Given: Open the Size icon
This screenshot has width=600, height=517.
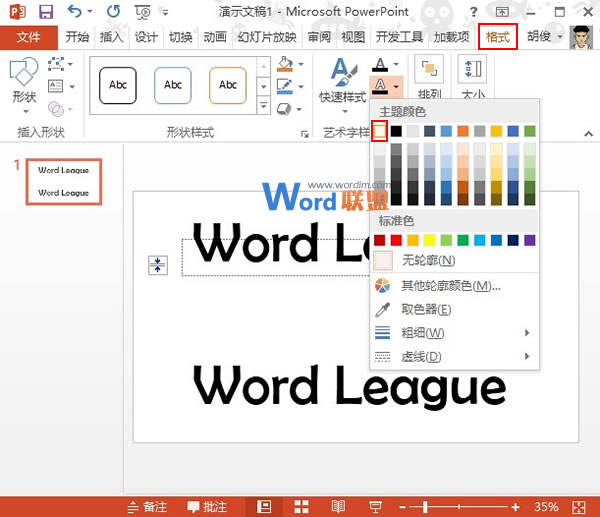Looking at the screenshot, I should click(473, 69).
